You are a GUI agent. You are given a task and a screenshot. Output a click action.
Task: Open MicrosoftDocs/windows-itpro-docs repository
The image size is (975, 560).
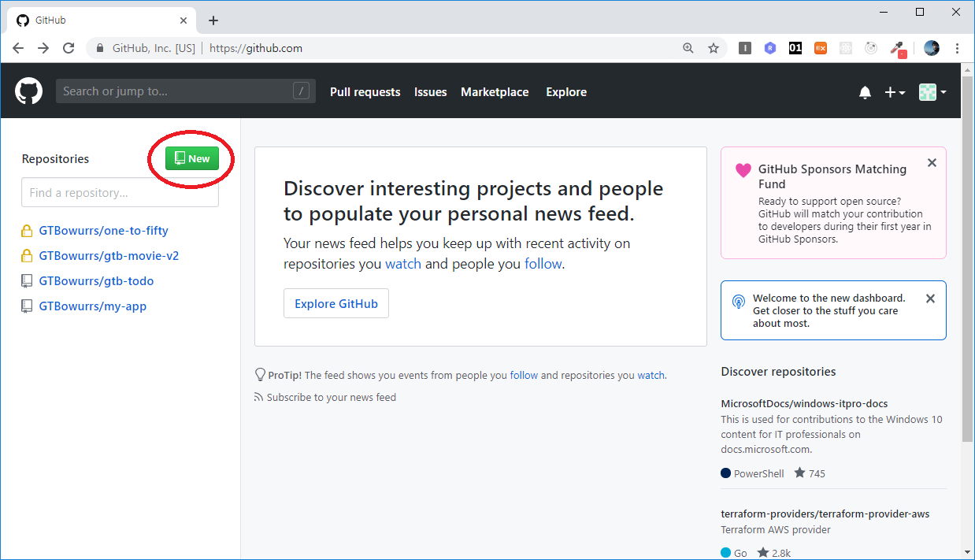tap(804, 404)
